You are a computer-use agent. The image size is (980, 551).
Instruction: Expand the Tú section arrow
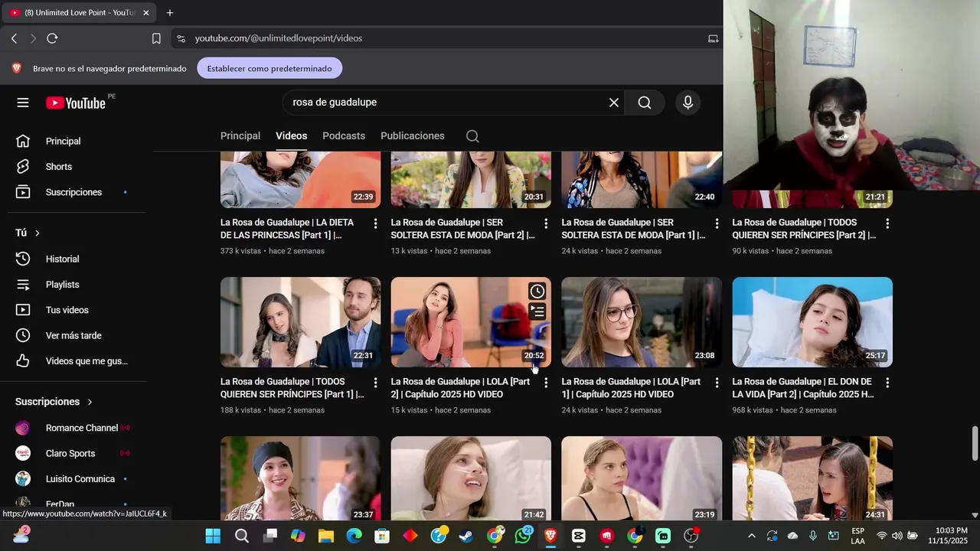(37, 233)
